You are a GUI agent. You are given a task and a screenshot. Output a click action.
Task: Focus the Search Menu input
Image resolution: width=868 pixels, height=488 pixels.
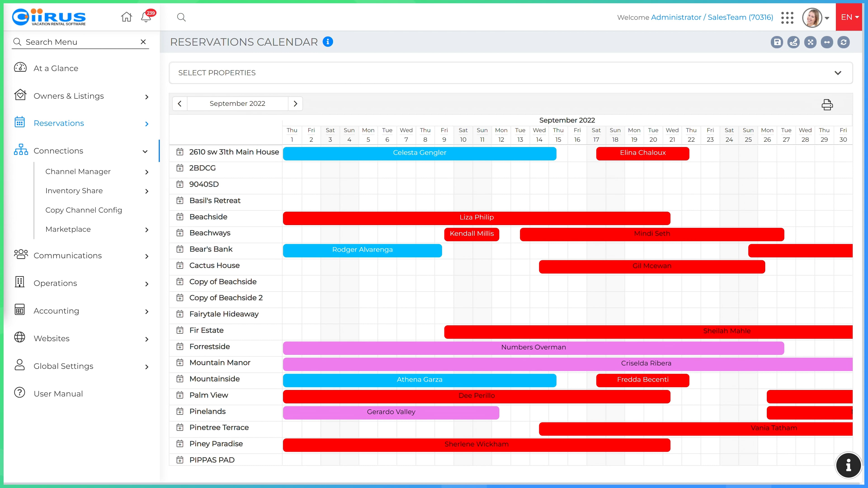(x=80, y=42)
